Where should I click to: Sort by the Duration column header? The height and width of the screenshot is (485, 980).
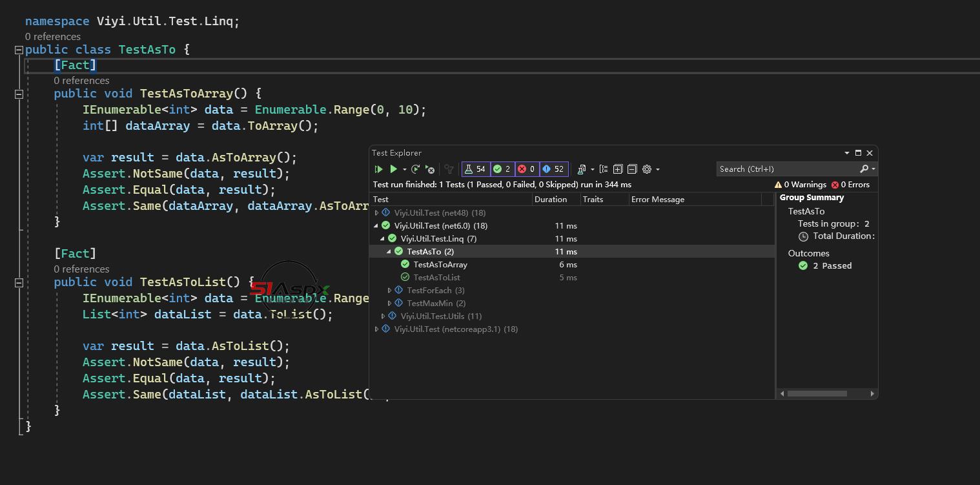556,200
